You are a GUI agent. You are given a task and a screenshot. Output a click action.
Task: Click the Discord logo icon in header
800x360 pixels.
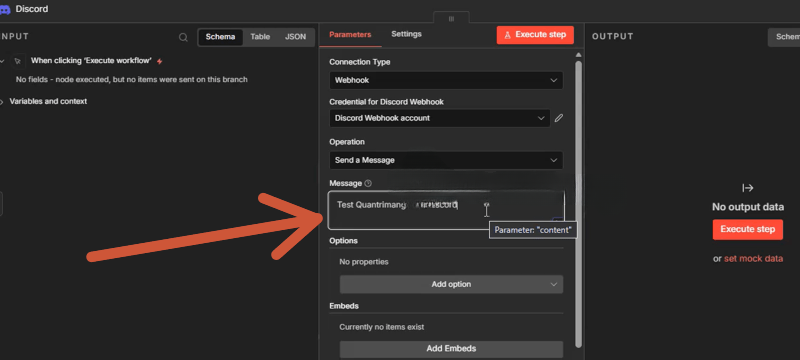(x=5, y=10)
